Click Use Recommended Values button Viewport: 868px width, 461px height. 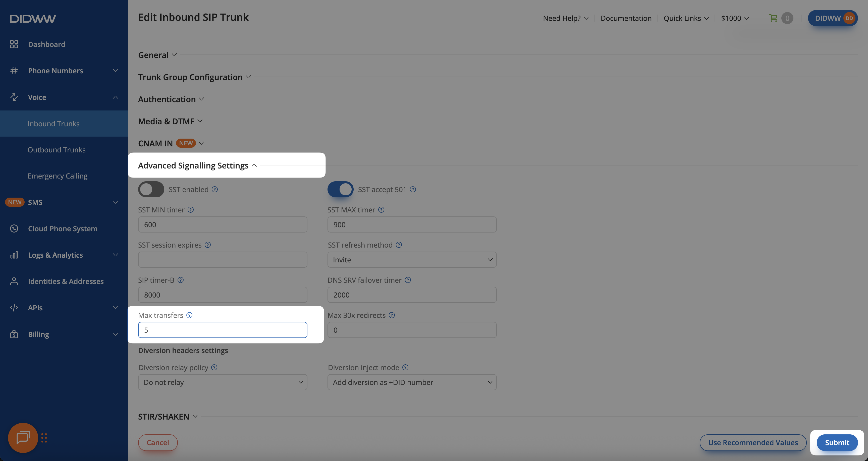(x=753, y=442)
